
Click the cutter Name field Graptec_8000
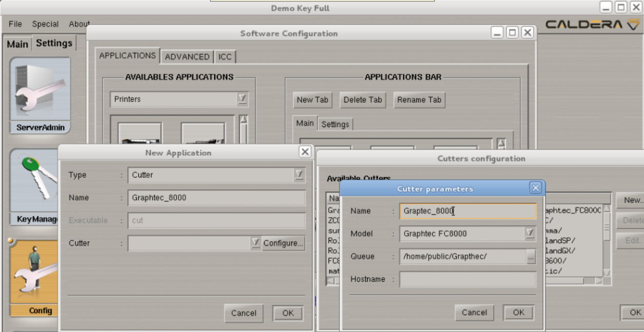pyautogui.click(x=467, y=211)
